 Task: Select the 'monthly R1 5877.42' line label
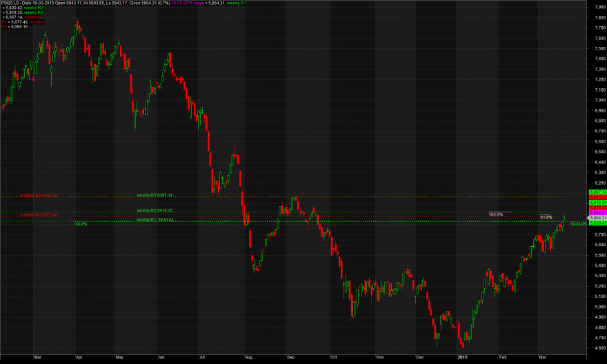coord(39,214)
